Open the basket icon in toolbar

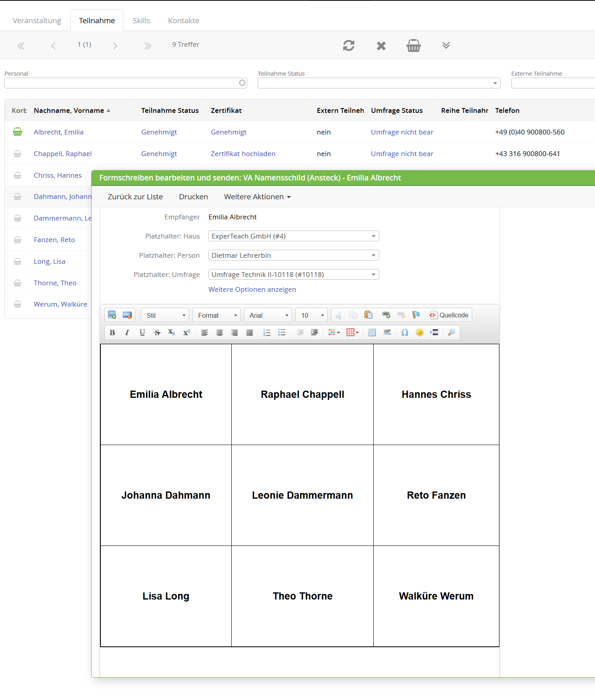tap(413, 45)
